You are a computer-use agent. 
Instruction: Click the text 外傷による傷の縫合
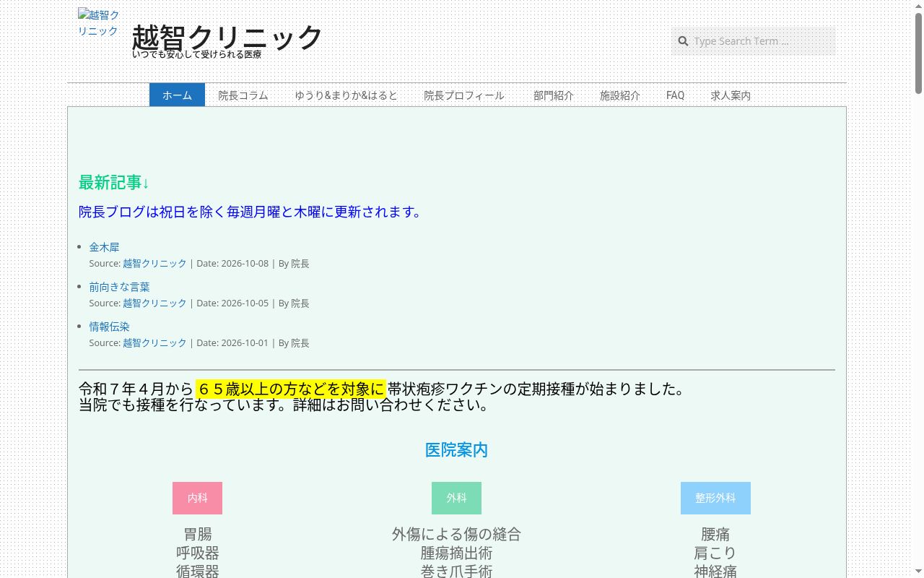456,535
